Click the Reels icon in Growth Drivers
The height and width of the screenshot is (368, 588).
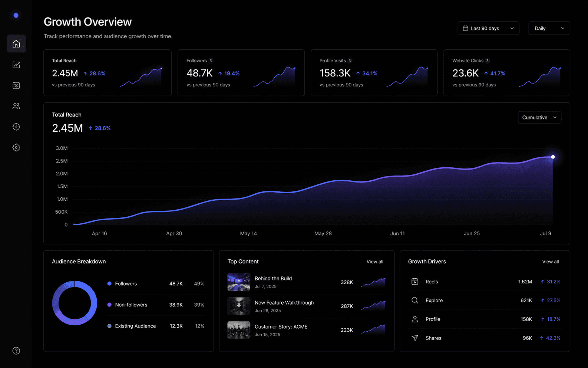[415, 282]
